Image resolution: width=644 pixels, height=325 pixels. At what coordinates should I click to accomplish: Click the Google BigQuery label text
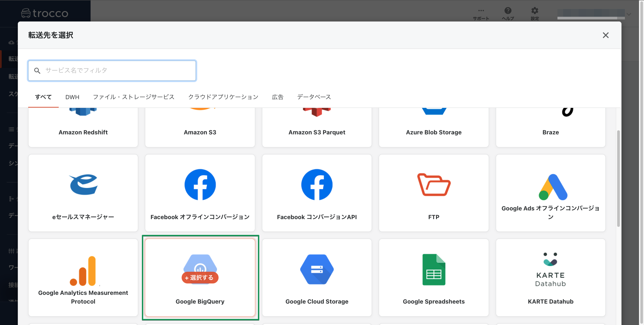pyautogui.click(x=200, y=302)
